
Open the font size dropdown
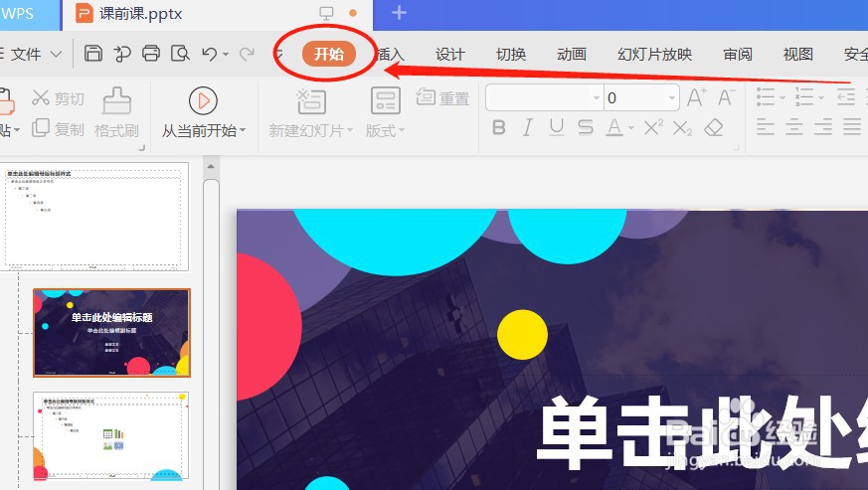(671, 98)
